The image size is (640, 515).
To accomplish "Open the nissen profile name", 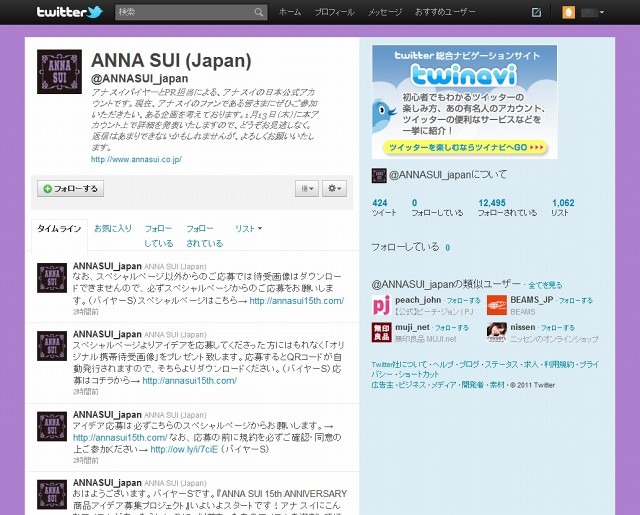I will coord(522,327).
